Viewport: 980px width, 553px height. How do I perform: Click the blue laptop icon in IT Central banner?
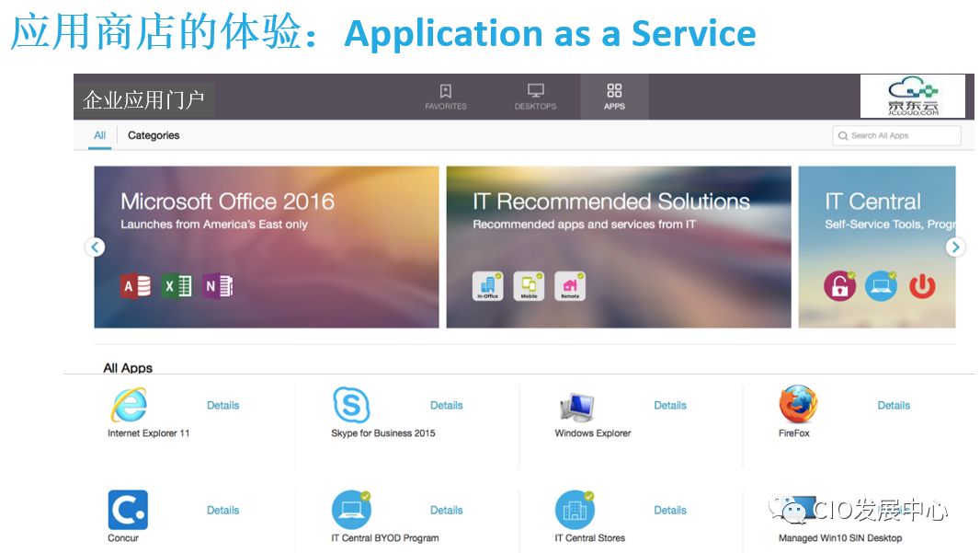(x=881, y=286)
